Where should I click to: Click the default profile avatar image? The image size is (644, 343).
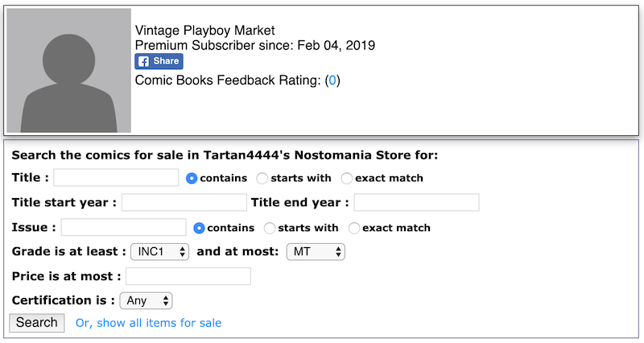tap(69, 70)
